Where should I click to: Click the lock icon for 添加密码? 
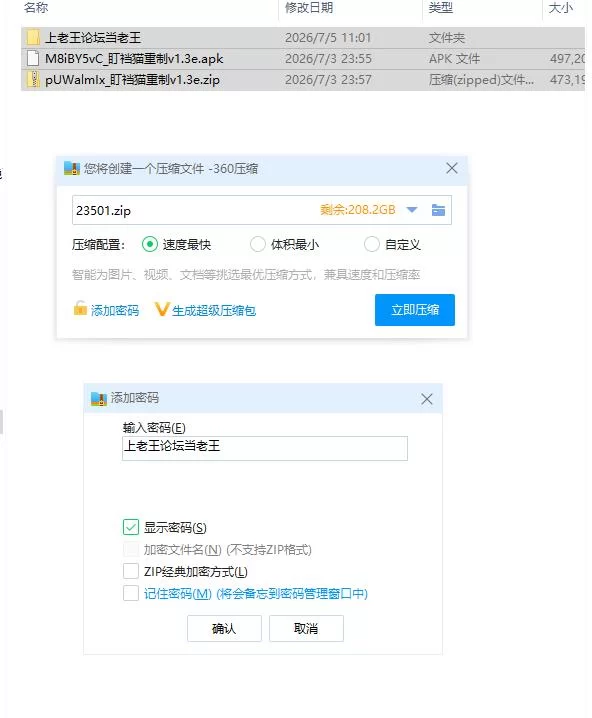coord(80,309)
